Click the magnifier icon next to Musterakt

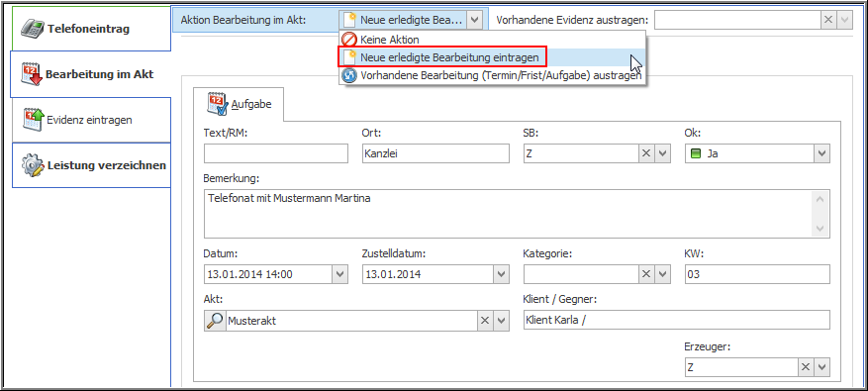(x=216, y=321)
